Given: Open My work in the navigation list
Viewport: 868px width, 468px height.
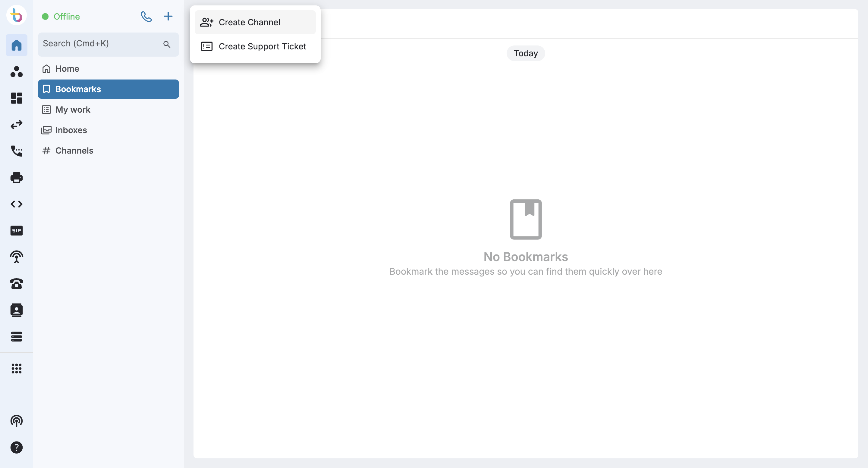Looking at the screenshot, I should coord(108,110).
